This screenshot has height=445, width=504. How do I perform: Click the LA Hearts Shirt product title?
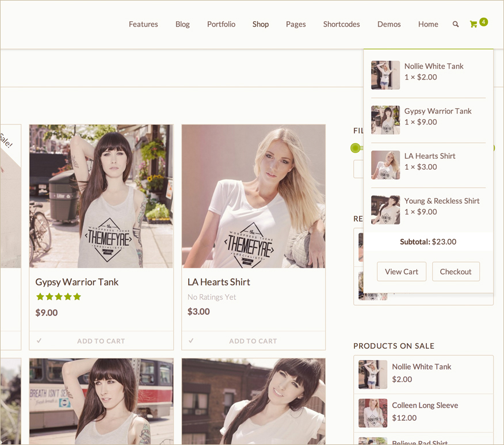click(219, 282)
